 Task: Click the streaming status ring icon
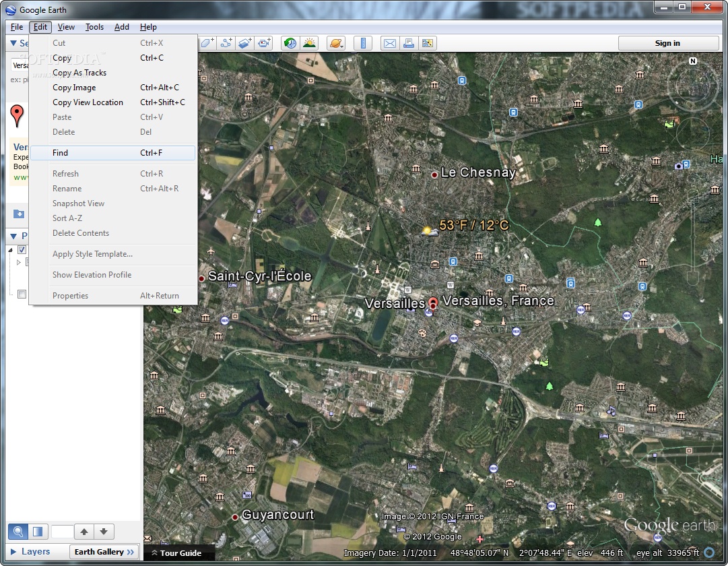pyautogui.click(x=709, y=553)
